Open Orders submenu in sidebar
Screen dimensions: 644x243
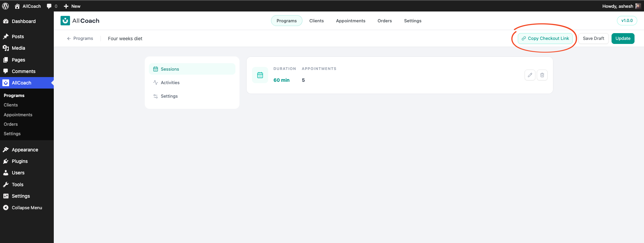(11, 124)
